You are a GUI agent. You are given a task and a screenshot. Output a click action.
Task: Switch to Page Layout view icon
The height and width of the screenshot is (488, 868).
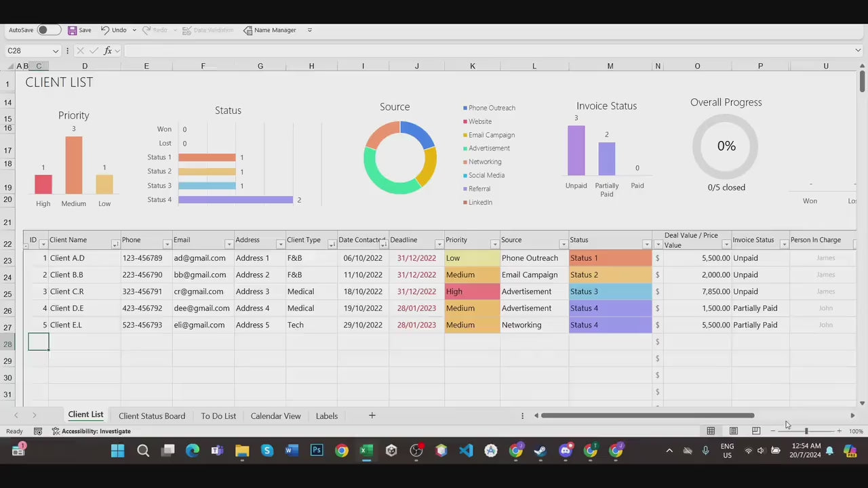tap(733, 431)
